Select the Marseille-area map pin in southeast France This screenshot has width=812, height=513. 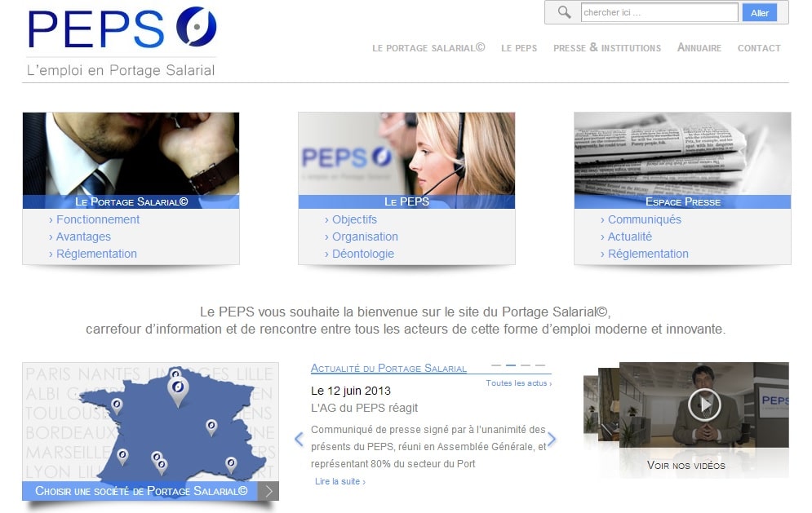click(231, 464)
